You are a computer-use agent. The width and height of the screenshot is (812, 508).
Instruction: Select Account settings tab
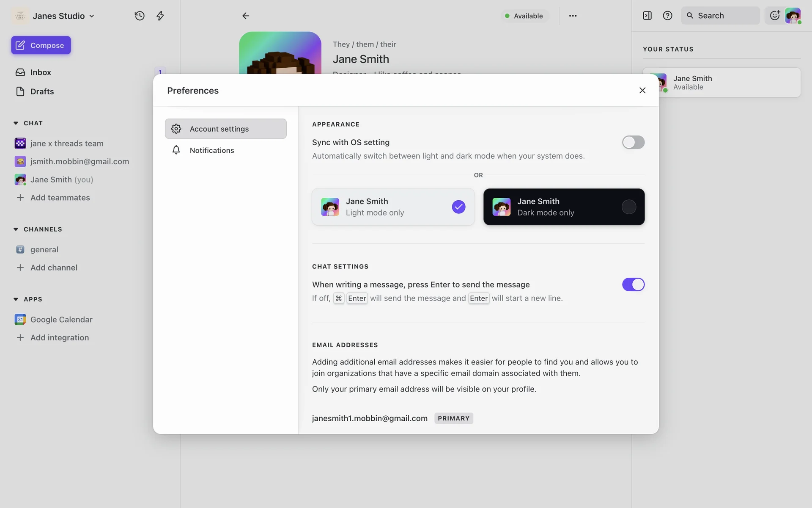click(x=225, y=129)
